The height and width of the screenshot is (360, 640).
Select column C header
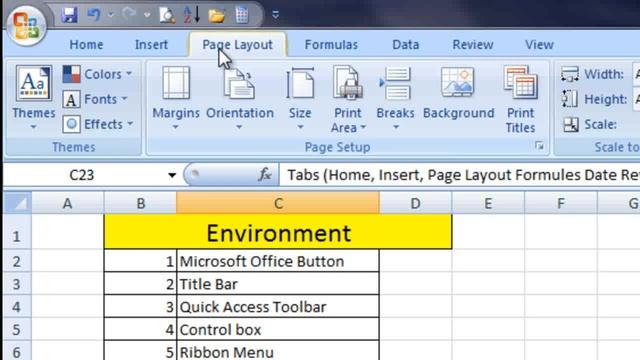tap(278, 203)
